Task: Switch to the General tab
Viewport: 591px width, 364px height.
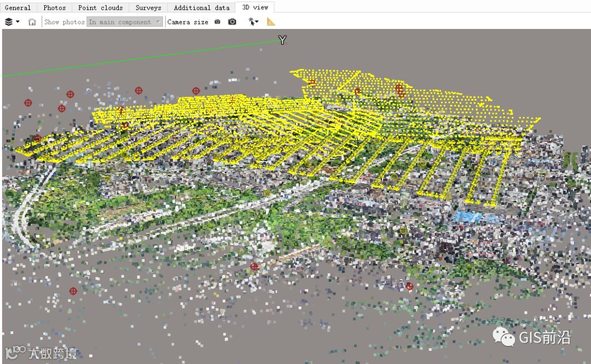Action: (18, 8)
